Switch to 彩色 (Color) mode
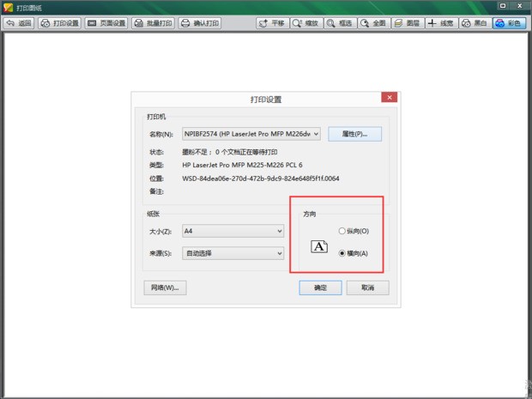 510,23
